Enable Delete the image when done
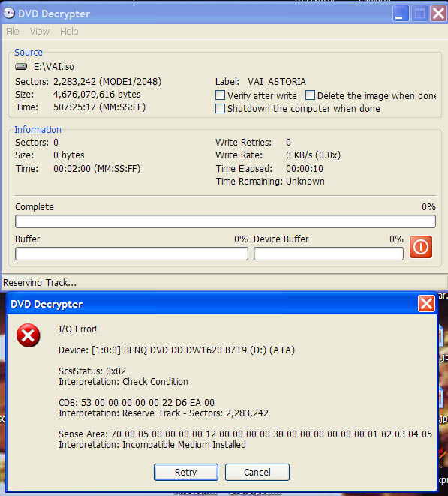This screenshot has height=496, width=448. click(x=310, y=95)
